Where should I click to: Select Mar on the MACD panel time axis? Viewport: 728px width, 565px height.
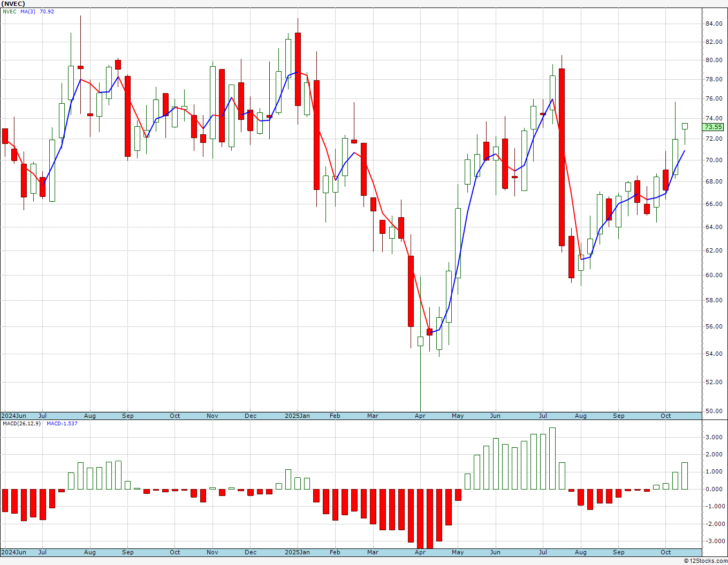click(x=373, y=552)
